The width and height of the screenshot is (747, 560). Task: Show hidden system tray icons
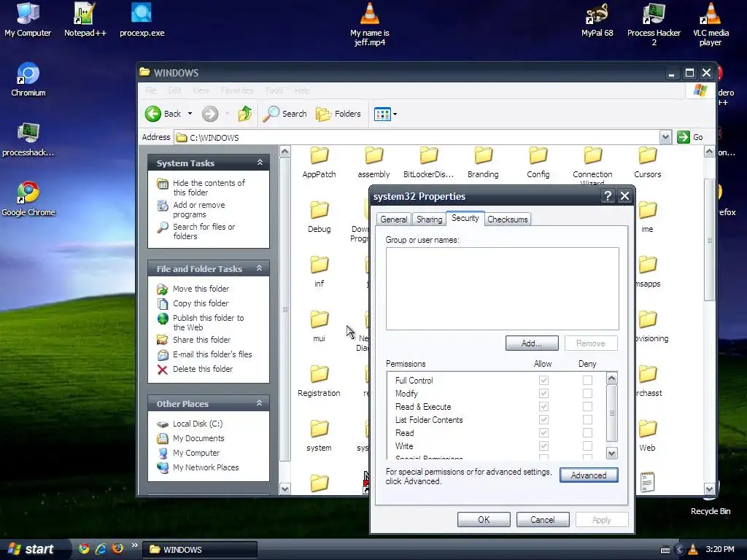click(x=680, y=549)
